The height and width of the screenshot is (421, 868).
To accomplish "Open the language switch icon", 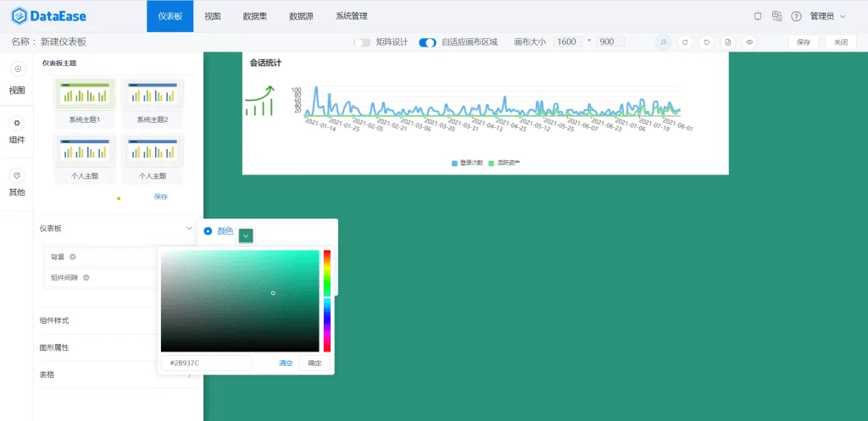I will [x=776, y=16].
